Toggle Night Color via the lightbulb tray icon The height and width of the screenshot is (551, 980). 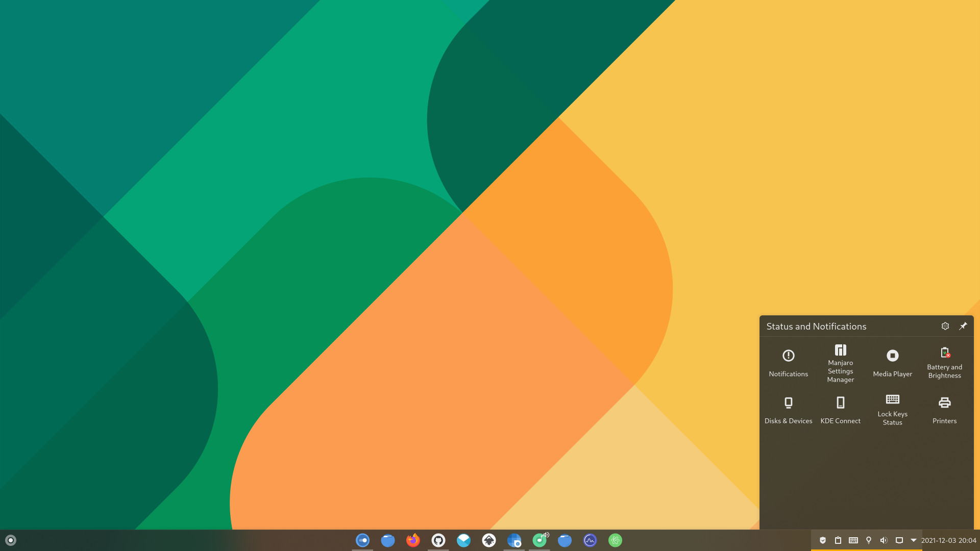869,540
